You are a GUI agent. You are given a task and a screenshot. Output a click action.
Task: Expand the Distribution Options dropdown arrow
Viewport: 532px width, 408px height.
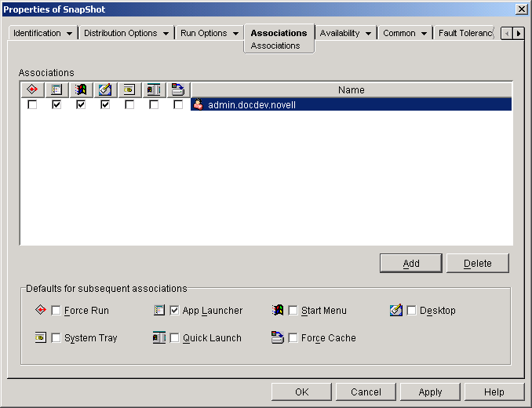(166, 34)
